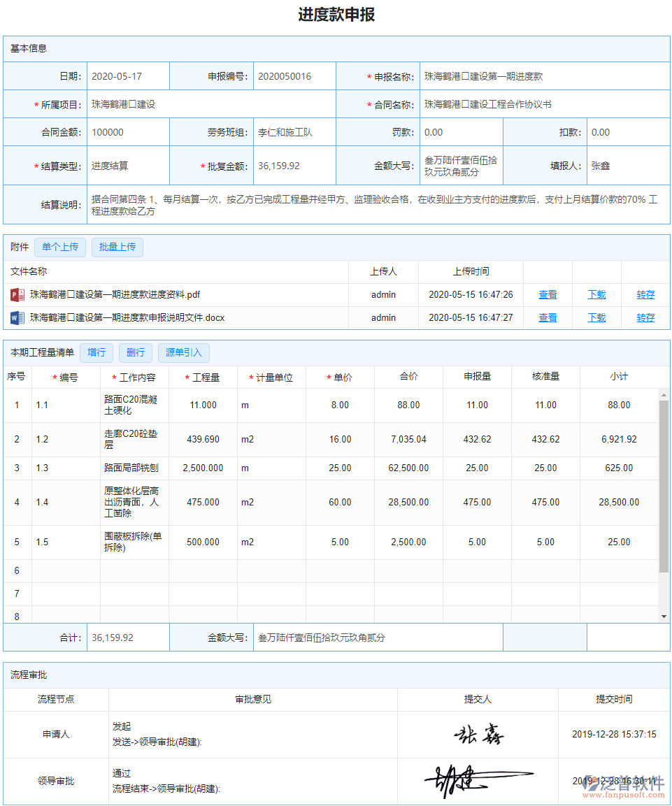The image size is (672, 806).
Task: Click 下载 to download the PDF attachment
Action: pyautogui.click(x=596, y=294)
